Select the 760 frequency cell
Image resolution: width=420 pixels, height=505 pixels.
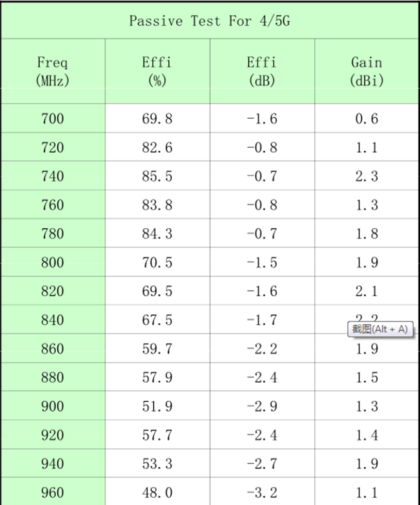(x=53, y=205)
